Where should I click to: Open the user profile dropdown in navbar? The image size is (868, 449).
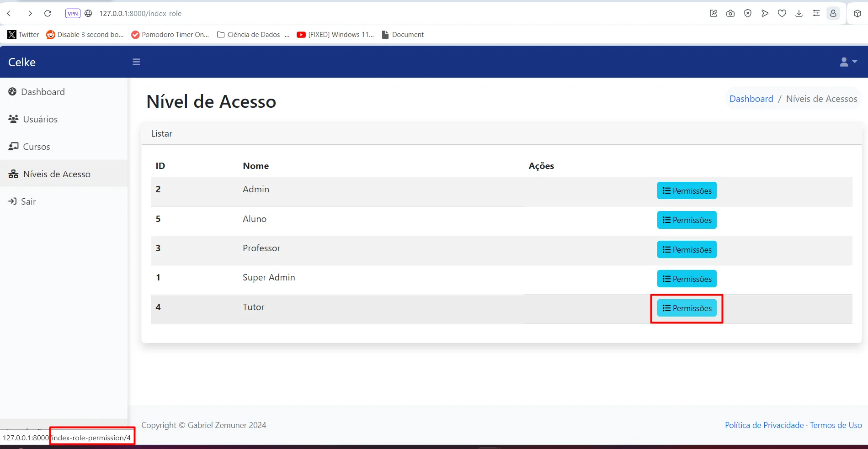click(x=848, y=62)
